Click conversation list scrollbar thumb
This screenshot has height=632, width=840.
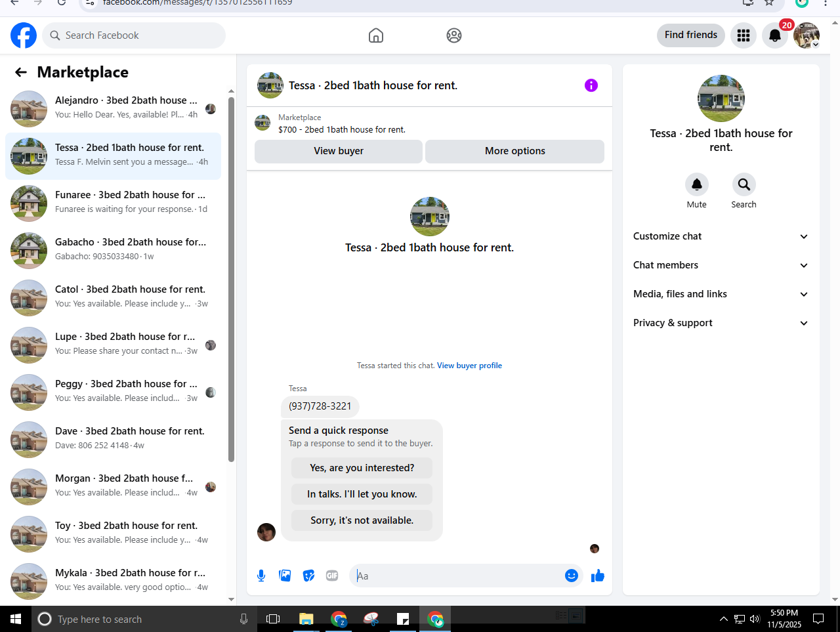click(x=231, y=279)
